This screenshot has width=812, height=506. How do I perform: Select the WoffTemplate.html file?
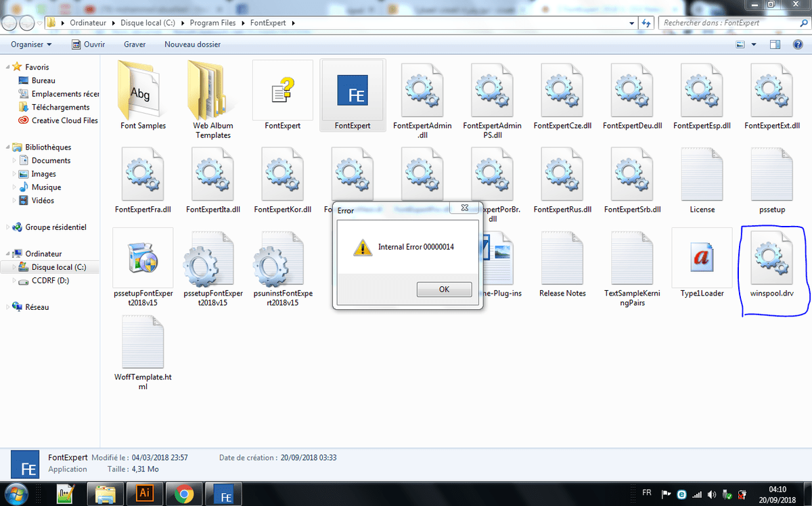click(x=143, y=351)
